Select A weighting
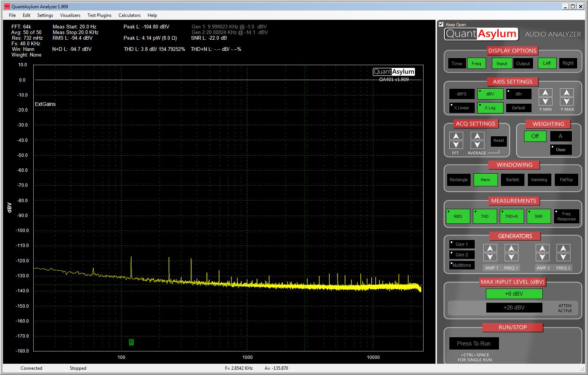The width and height of the screenshot is (588, 375). coord(560,136)
